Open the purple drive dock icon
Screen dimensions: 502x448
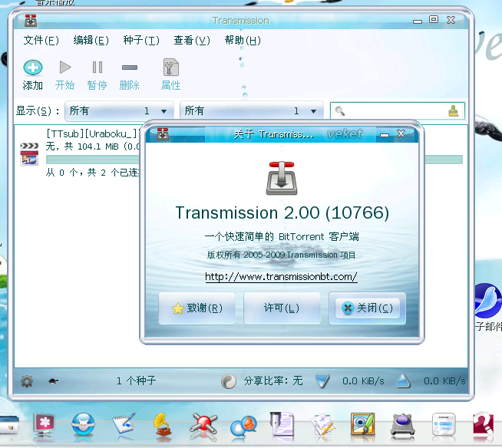click(x=403, y=425)
